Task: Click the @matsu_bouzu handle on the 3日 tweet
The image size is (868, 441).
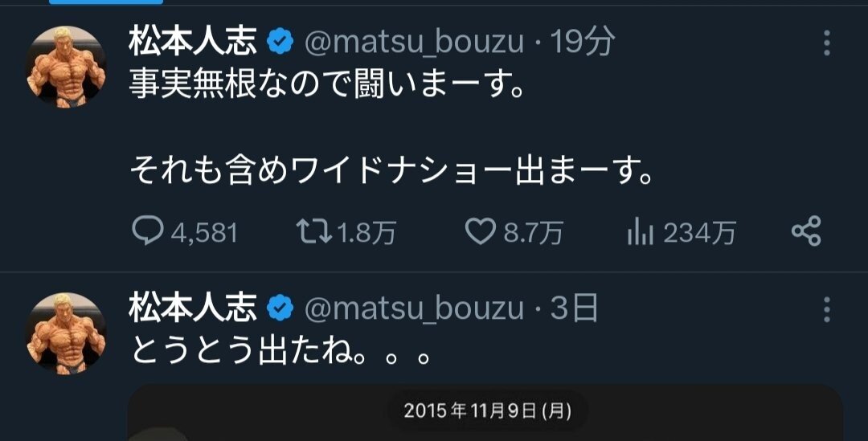Action: click(x=414, y=309)
